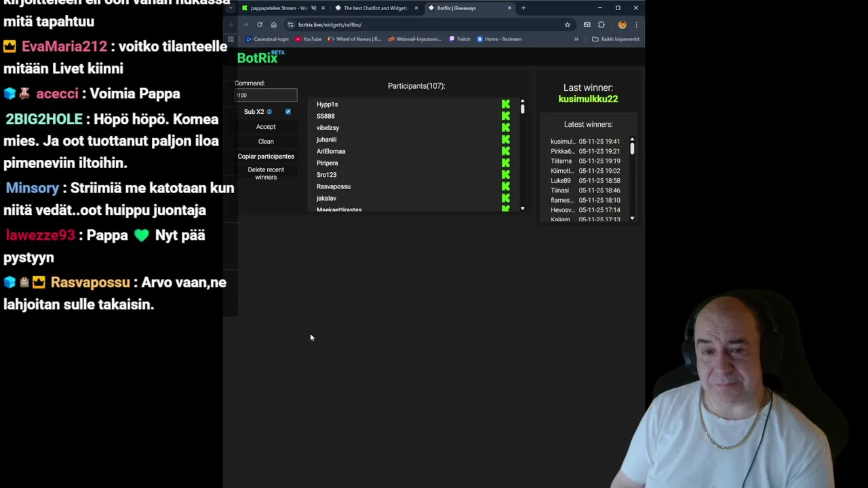Image resolution: width=868 pixels, height=488 pixels.
Task: Click the Kick icon beside Hypp1s
Action: (x=506, y=104)
